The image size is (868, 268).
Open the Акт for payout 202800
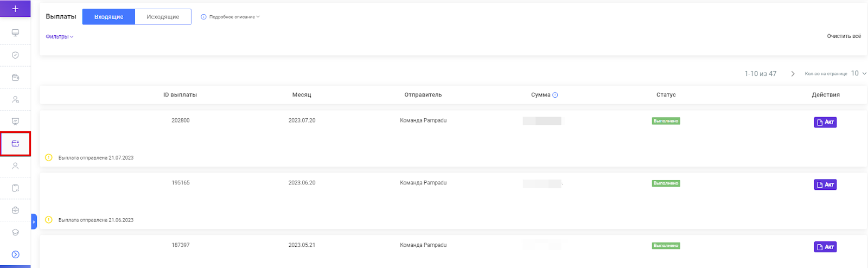tap(825, 122)
